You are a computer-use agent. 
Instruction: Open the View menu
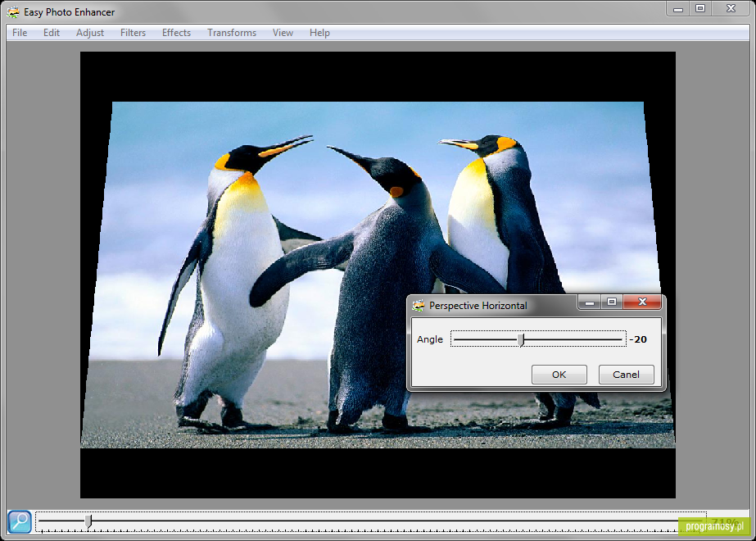pyautogui.click(x=283, y=32)
